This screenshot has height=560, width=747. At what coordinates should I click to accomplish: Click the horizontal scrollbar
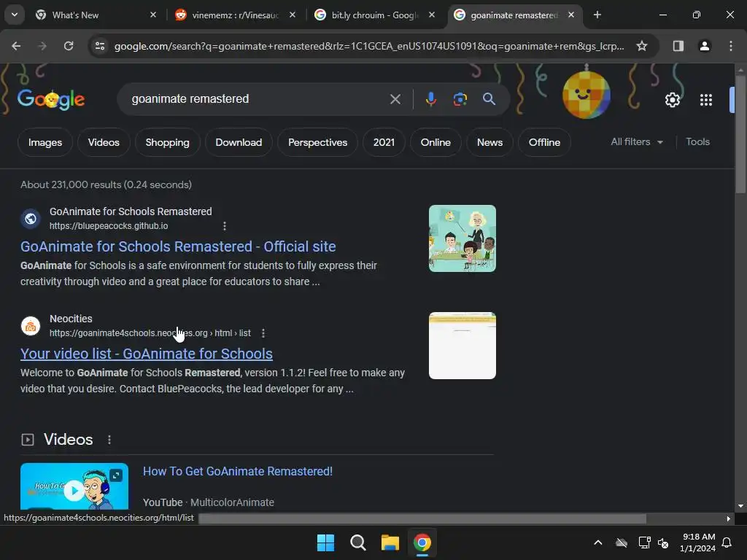[422, 518]
